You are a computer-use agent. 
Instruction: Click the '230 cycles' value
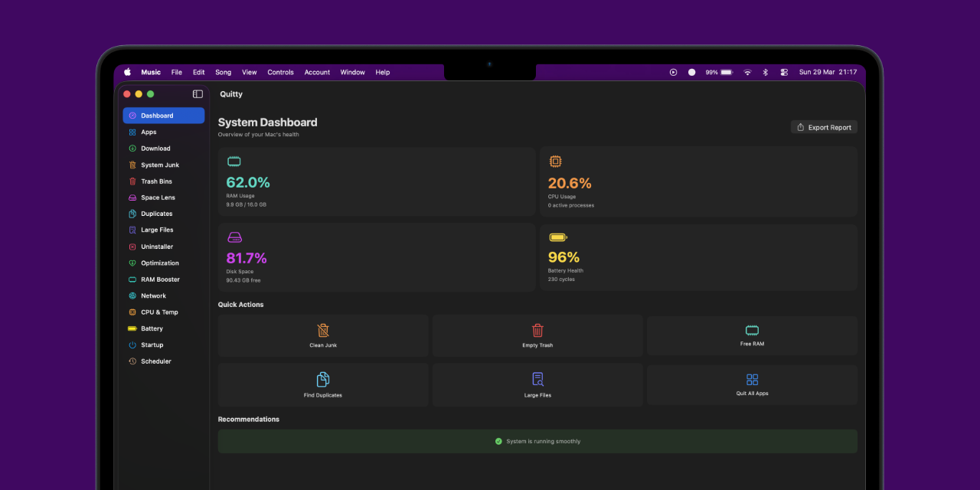pos(561,279)
